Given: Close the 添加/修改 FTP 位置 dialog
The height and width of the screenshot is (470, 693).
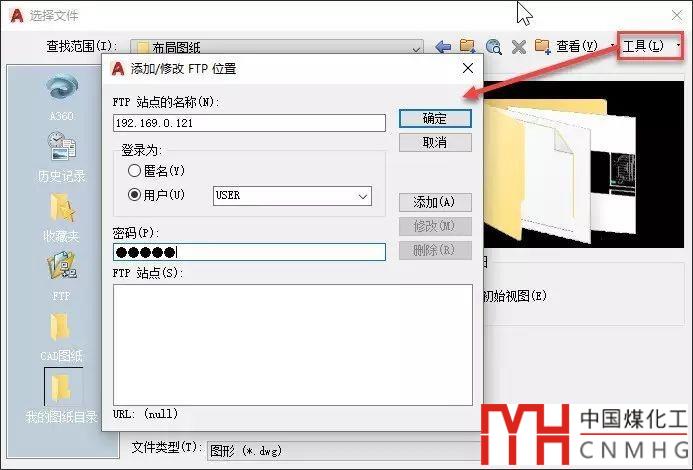Looking at the screenshot, I should [468, 68].
